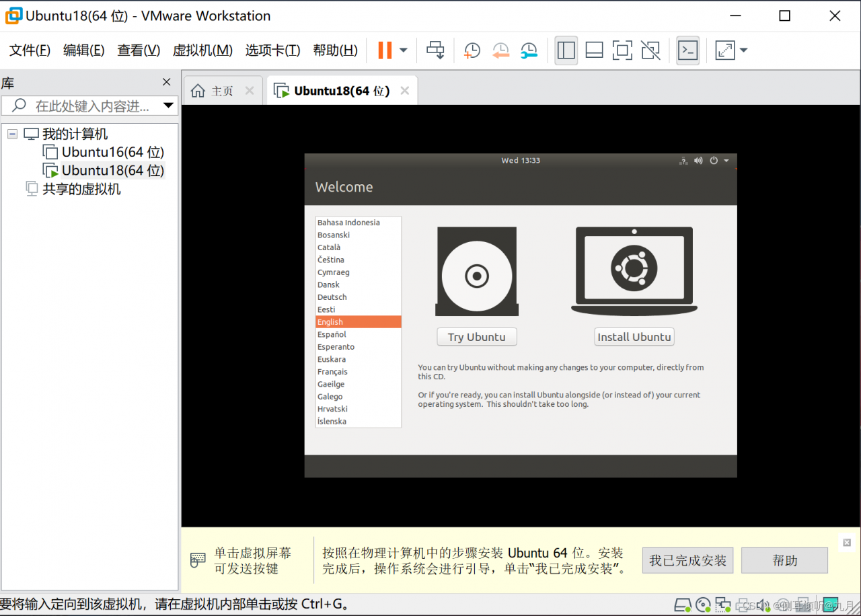Open the power options dropdown beside the pause icon
861x616 pixels.
[x=404, y=50]
